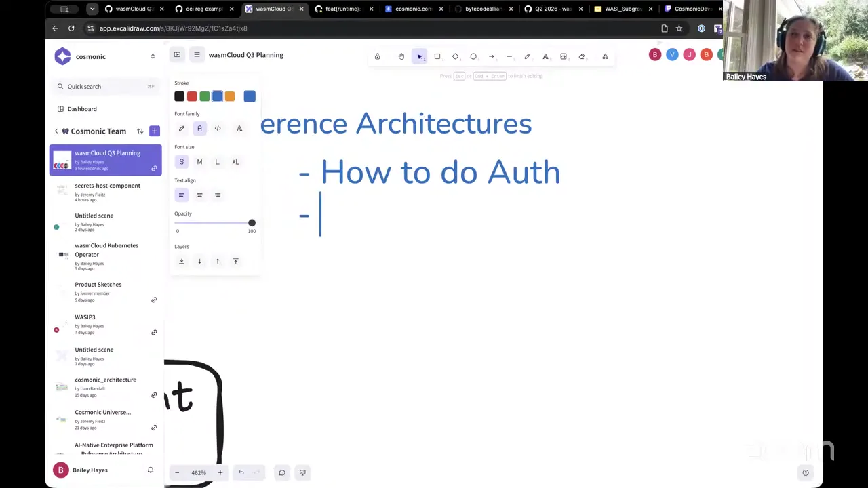
Task: Toggle the sidebar panel icon
Action: click(177, 55)
